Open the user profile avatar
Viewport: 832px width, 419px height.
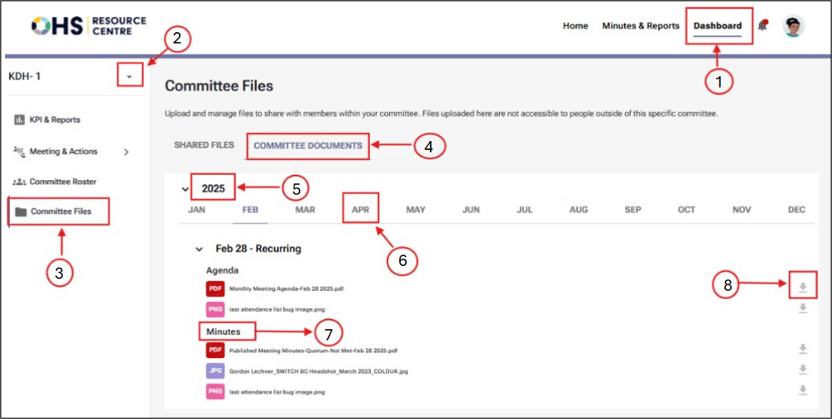794,25
